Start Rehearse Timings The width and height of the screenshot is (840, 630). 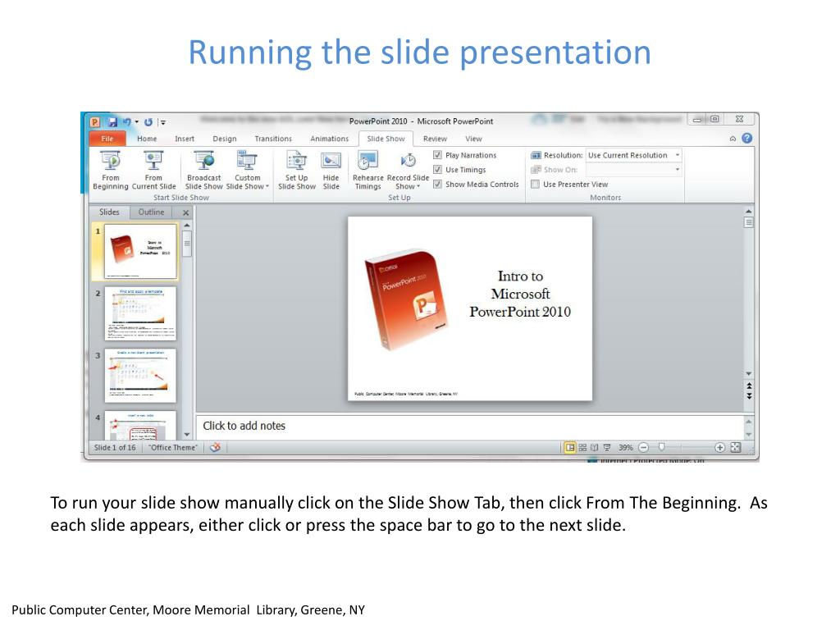click(367, 170)
